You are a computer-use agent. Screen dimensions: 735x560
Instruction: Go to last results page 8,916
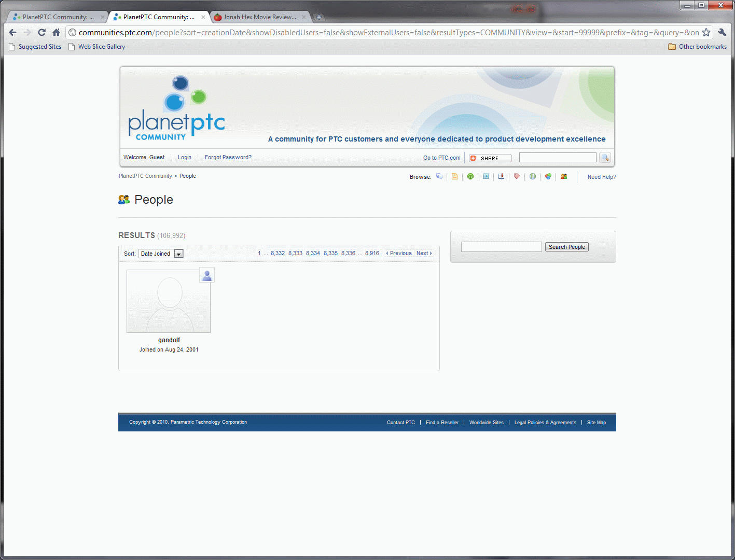coord(372,253)
